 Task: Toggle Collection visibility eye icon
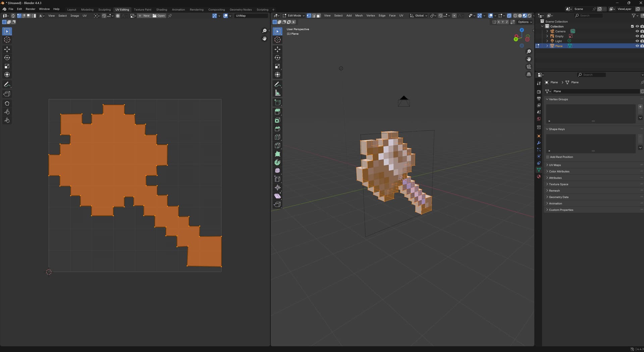(x=637, y=27)
